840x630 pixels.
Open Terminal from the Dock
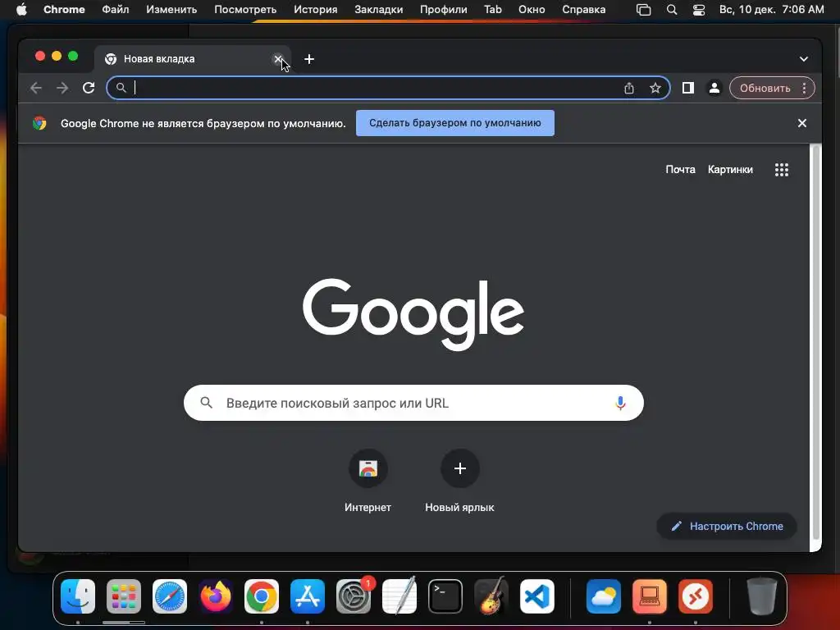pos(445,596)
